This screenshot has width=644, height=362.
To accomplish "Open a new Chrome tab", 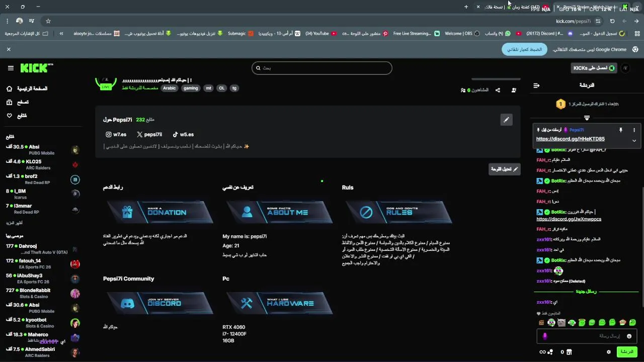I will [466, 7].
